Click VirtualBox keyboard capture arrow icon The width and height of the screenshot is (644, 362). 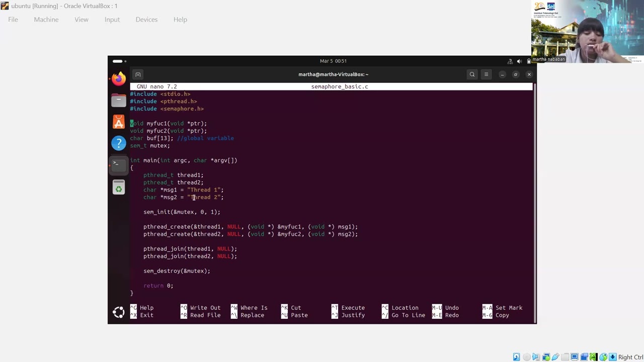coord(612,357)
